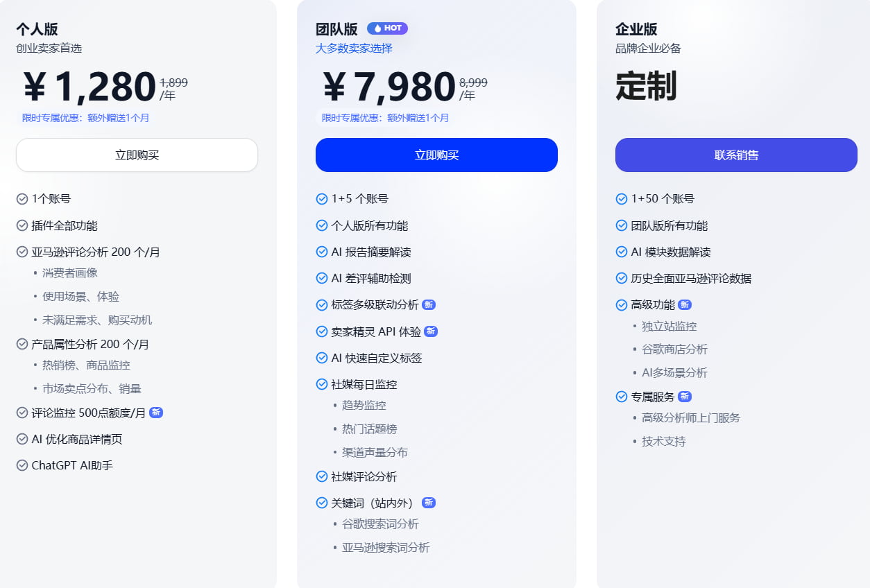Click the 新 badge beside 专属服务
The image size is (870, 588).
(685, 397)
